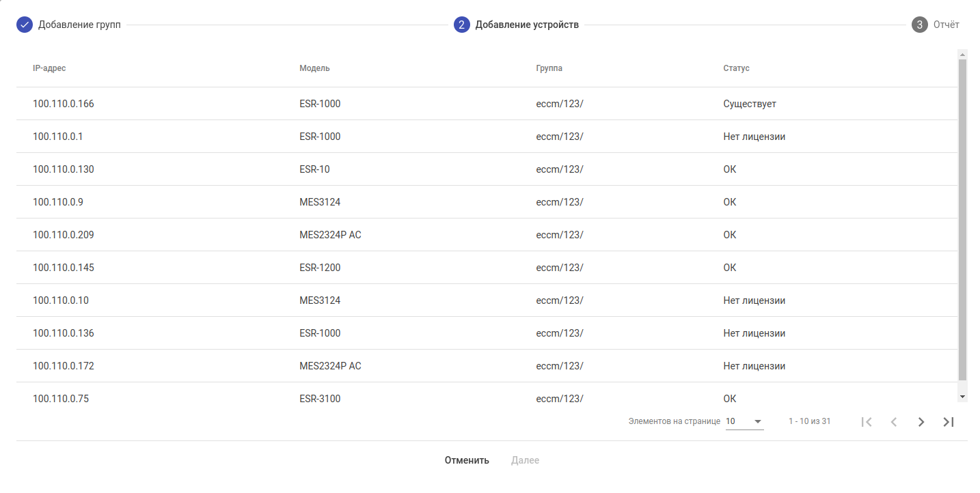Select the 'Отчёт' step label
The width and height of the screenshot is (980, 493).
(947, 25)
